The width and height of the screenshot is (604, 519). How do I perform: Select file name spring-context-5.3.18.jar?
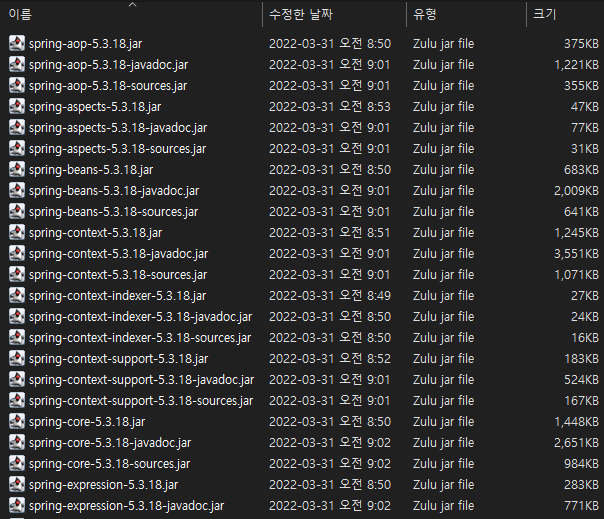pos(96,233)
